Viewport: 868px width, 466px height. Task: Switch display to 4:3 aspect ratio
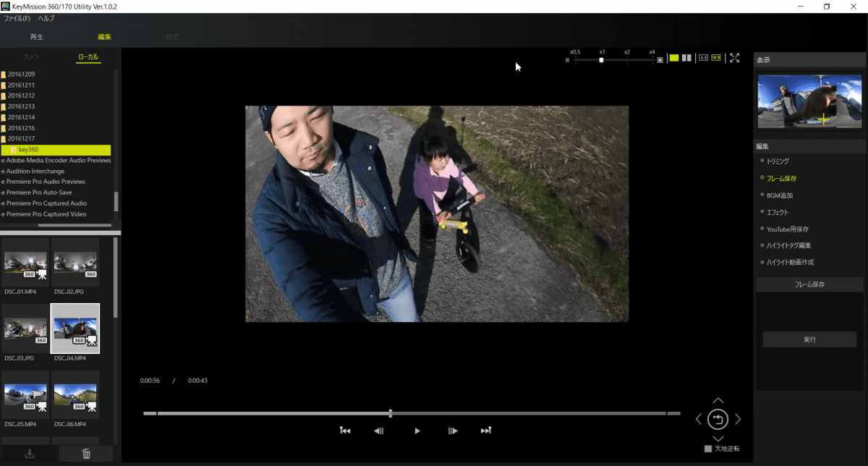703,58
